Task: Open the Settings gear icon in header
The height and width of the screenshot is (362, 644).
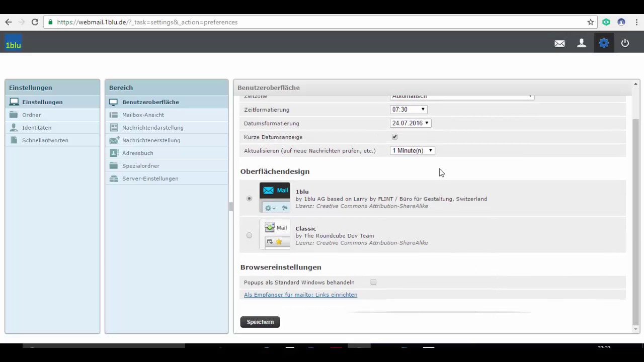Action: (x=604, y=43)
